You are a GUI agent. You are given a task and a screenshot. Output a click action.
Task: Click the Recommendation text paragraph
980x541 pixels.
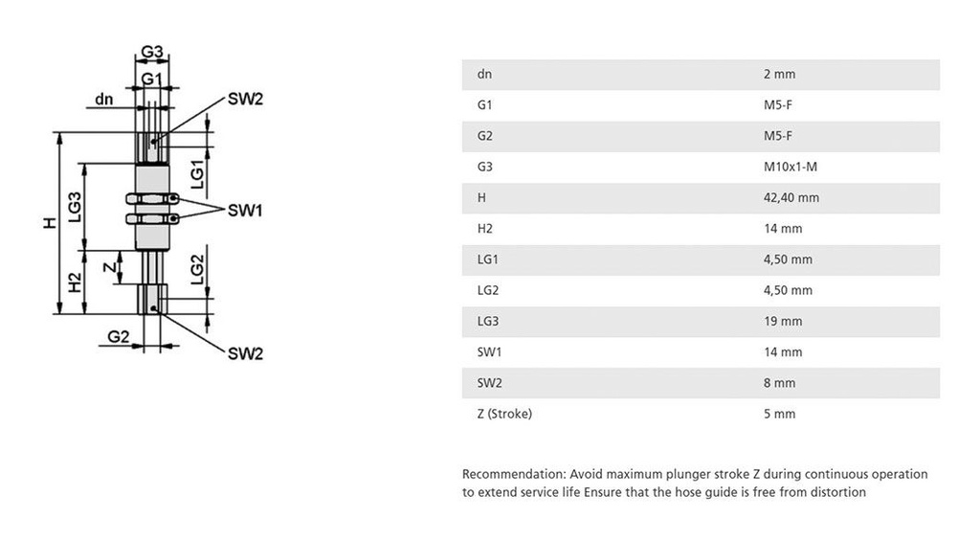695,483
